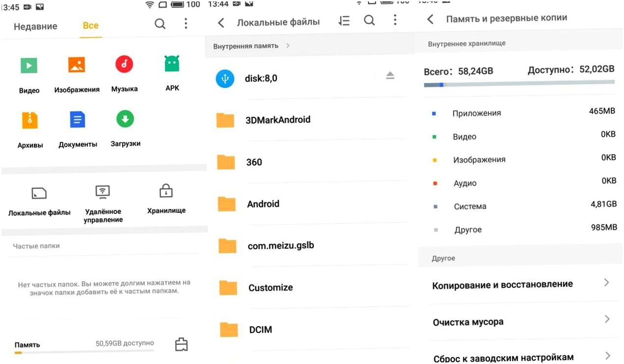Tap the Локальные файлы screen title
Image resolution: width=624 pixels, height=364 pixels.
coord(278,22)
